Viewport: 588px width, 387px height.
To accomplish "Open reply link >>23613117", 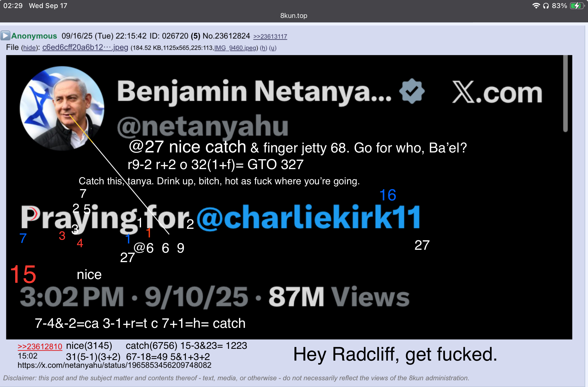I will [270, 36].
